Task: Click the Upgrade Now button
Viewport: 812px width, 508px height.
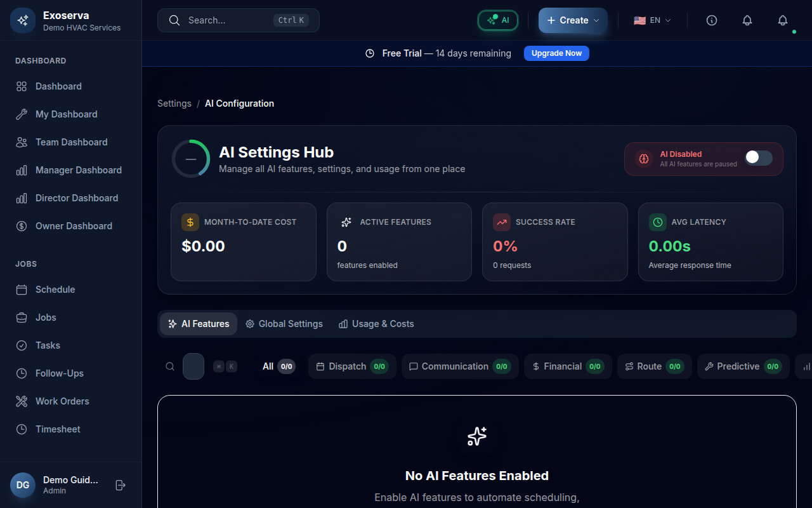Action: [556, 53]
